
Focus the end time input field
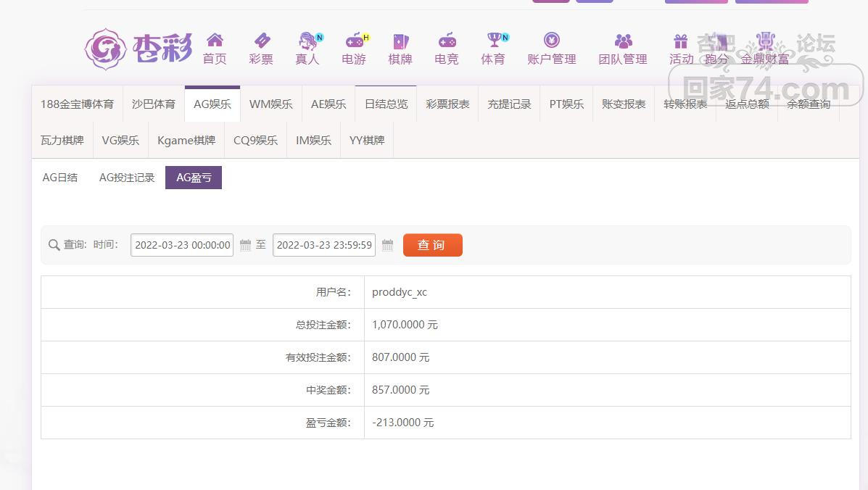(324, 246)
